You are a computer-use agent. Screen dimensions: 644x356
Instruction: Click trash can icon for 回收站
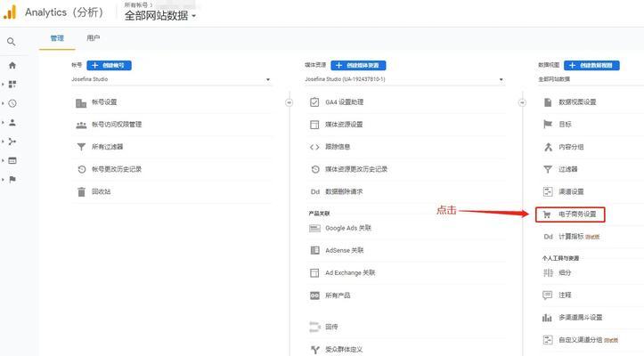point(81,191)
